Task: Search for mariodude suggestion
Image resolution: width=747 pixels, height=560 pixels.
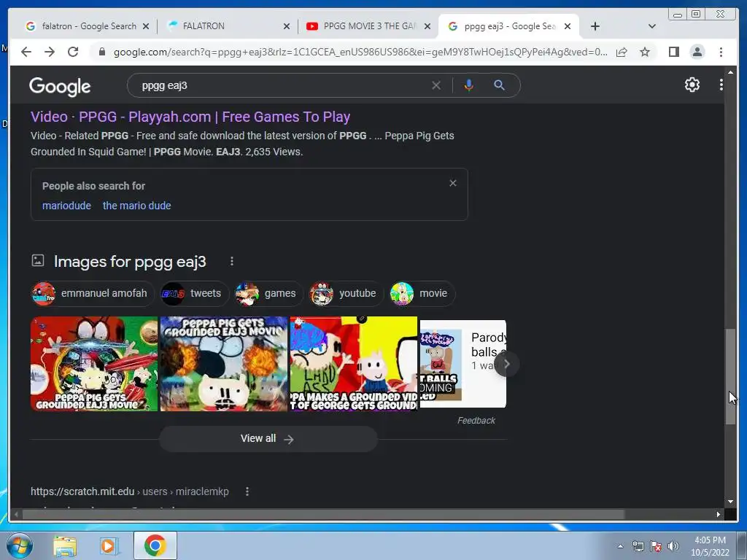Action: click(66, 206)
